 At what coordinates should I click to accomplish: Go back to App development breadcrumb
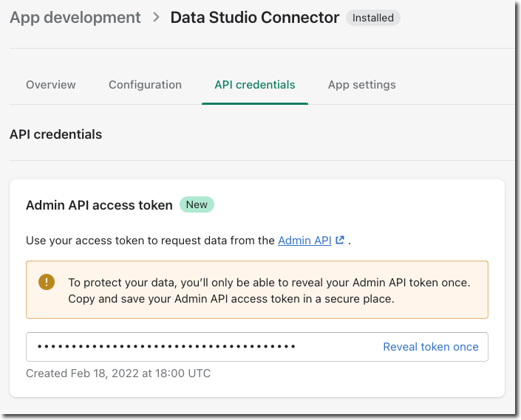[75, 18]
